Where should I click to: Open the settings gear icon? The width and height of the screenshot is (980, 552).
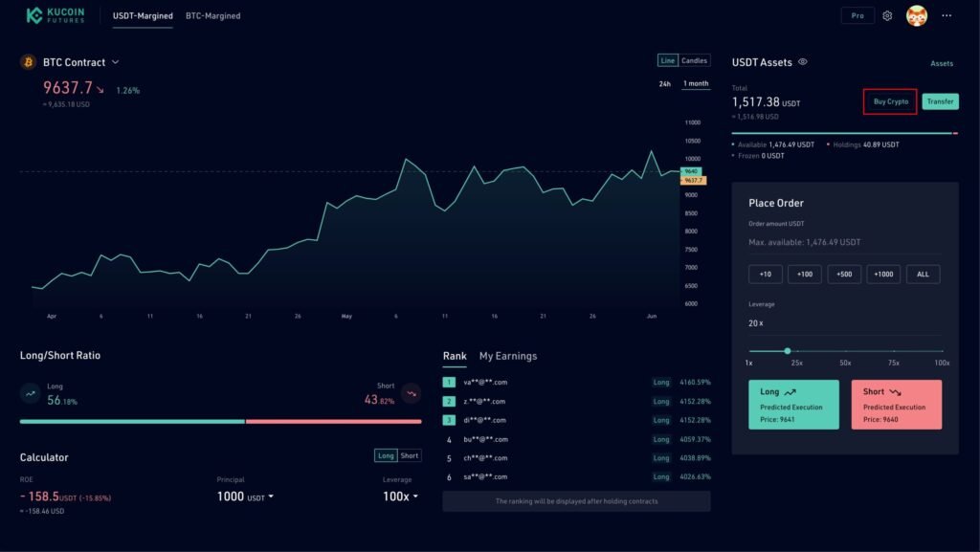click(x=888, y=15)
